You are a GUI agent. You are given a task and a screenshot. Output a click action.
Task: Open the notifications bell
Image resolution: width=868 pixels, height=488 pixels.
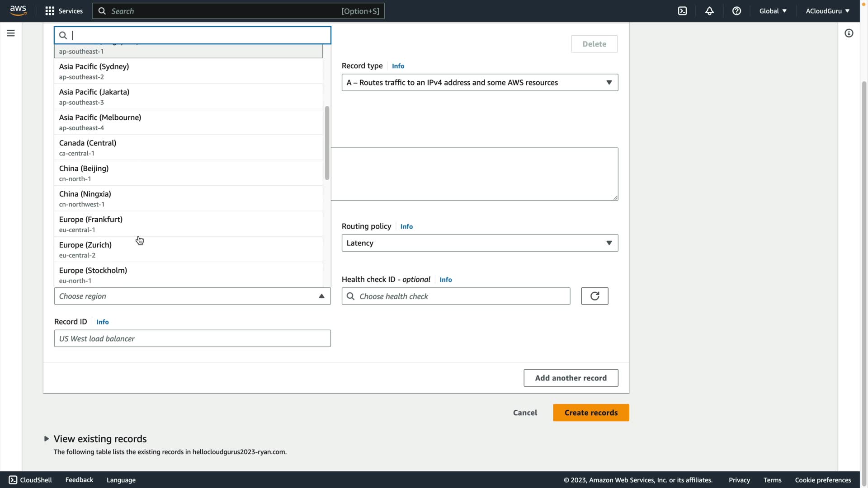pyautogui.click(x=709, y=11)
